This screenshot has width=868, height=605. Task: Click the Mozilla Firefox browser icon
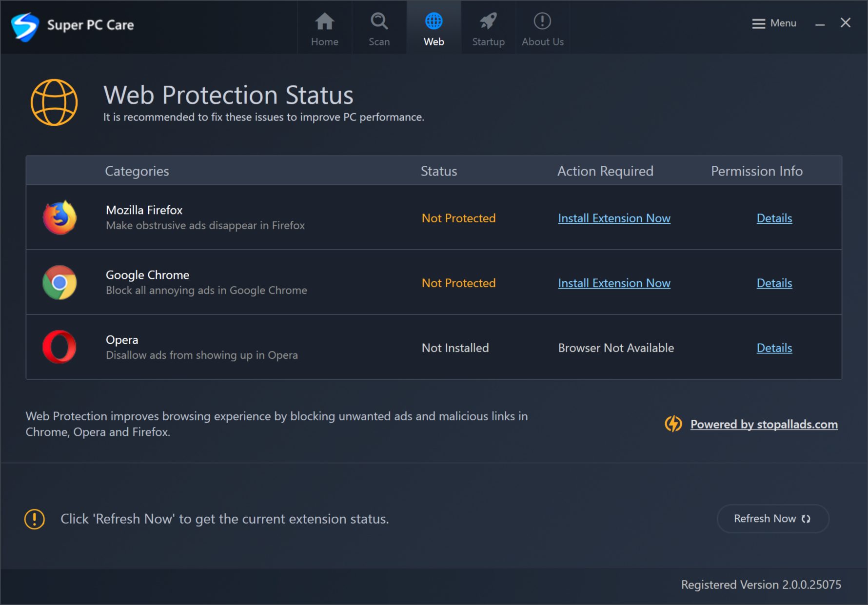coord(59,217)
